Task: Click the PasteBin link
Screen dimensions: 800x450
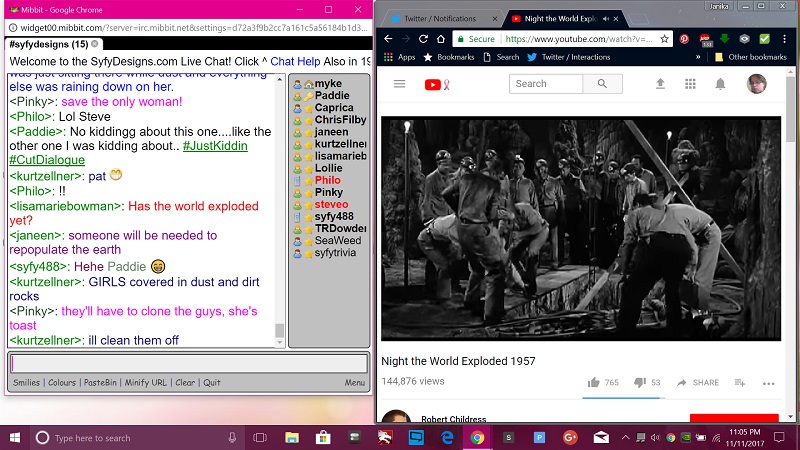Action: click(100, 383)
